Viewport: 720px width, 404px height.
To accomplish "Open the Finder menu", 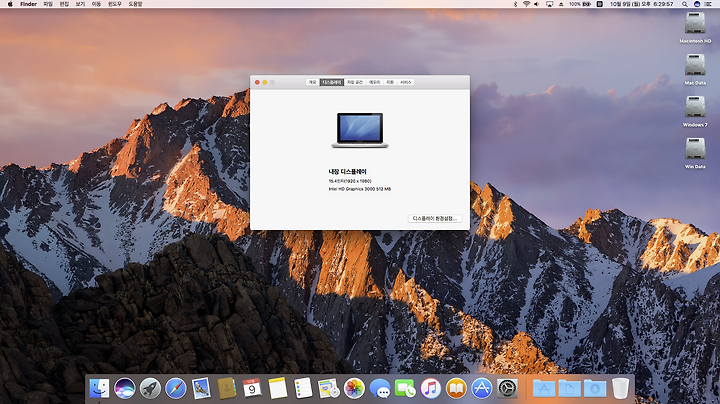I will [x=28, y=4].
